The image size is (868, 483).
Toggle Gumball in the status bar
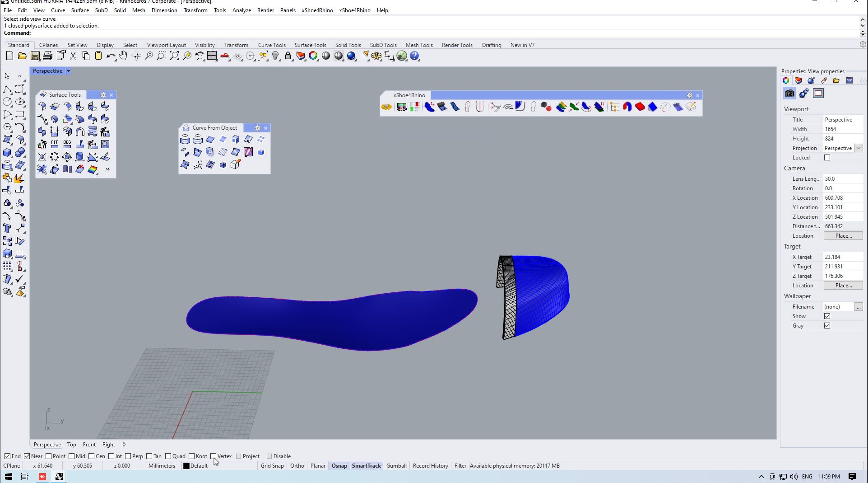396,466
